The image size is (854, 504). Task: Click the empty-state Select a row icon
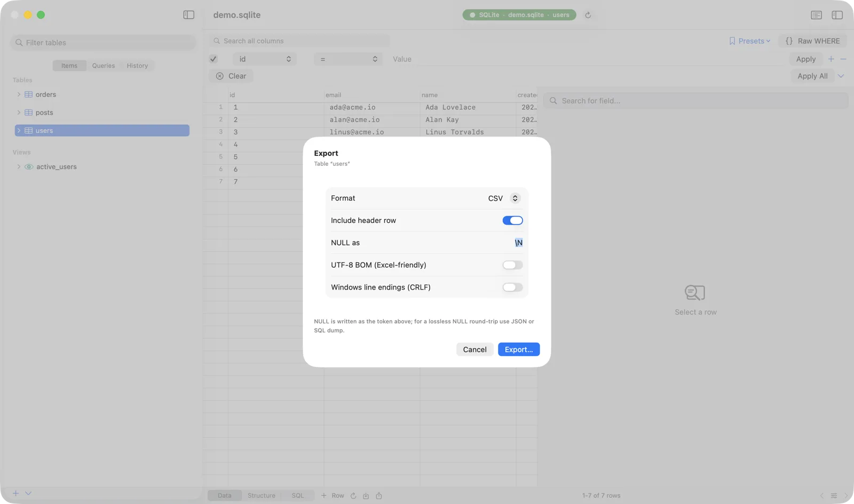pos(695,293)
